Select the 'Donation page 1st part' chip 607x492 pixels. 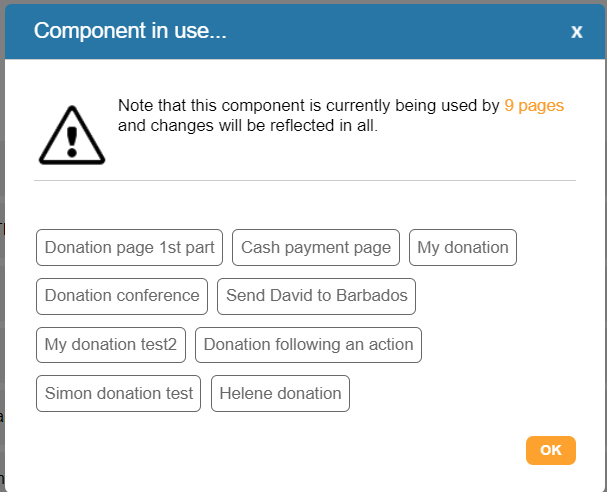coord(129,247)
